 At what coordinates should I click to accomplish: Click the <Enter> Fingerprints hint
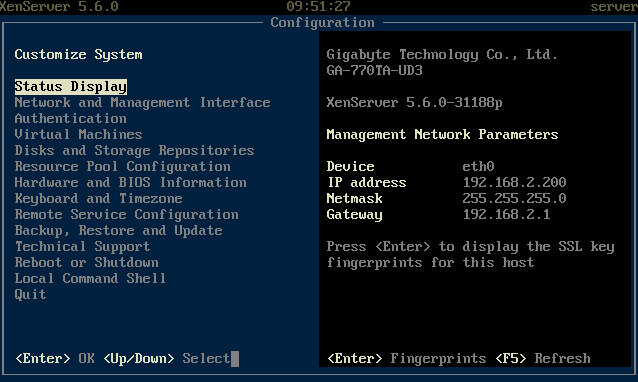406,358
